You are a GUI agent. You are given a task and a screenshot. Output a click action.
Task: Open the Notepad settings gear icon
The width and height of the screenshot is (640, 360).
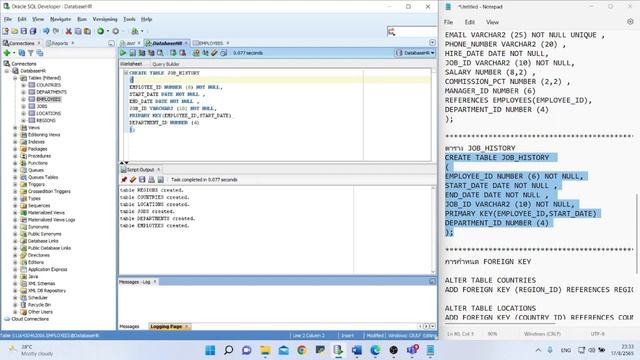tap(630, 22)
